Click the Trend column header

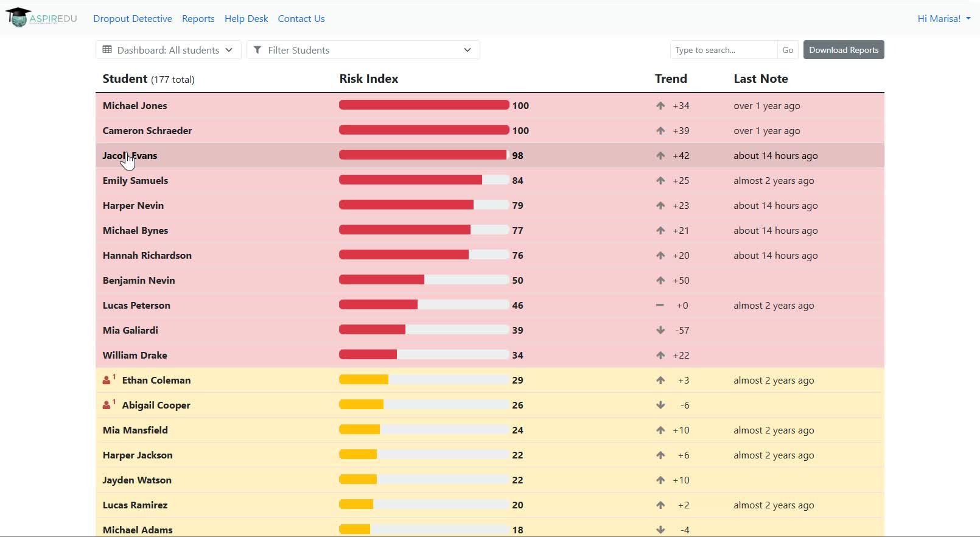[671, 79]
